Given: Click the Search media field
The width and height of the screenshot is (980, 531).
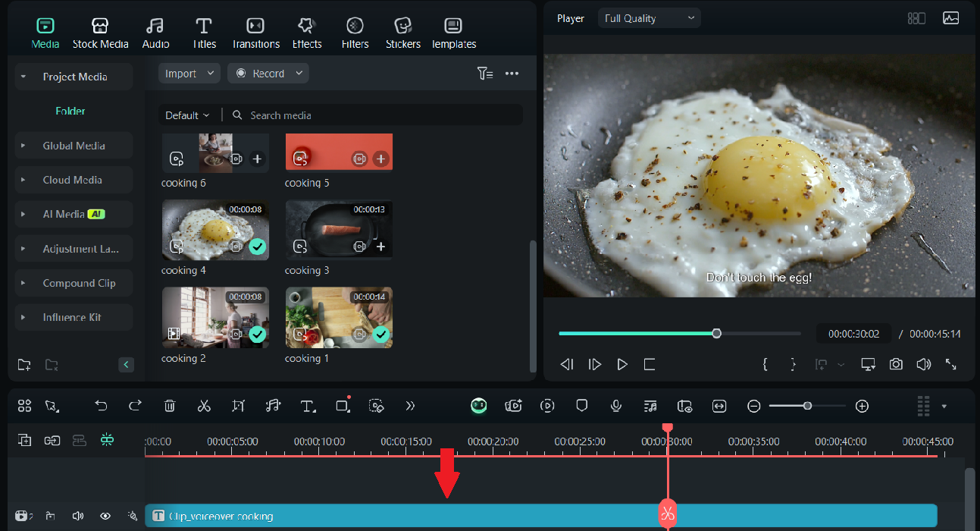Looking at the screenshot, I should point(375,115).
